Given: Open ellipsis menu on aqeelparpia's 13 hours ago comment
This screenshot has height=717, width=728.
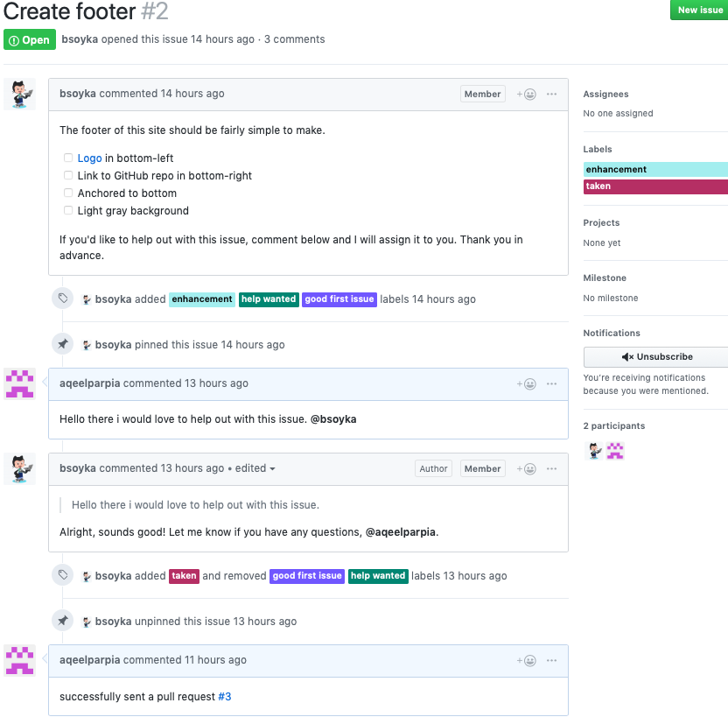Looking at the screenshot, I should point(551,384).
